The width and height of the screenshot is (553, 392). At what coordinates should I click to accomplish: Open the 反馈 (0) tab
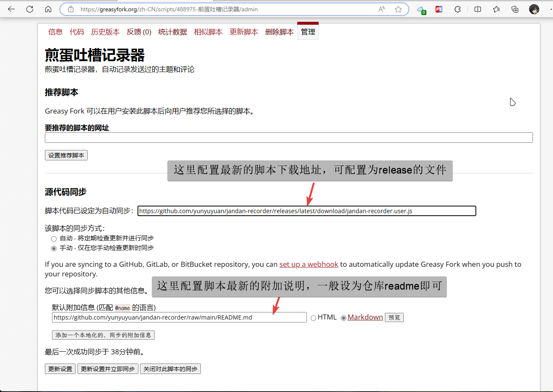139,32
